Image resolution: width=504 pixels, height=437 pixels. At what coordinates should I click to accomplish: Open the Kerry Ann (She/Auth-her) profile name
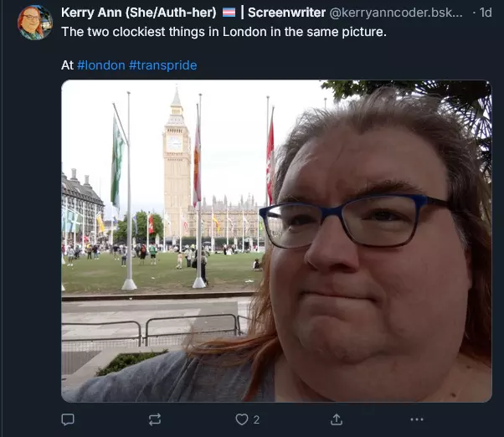click(x=138, y=13)
